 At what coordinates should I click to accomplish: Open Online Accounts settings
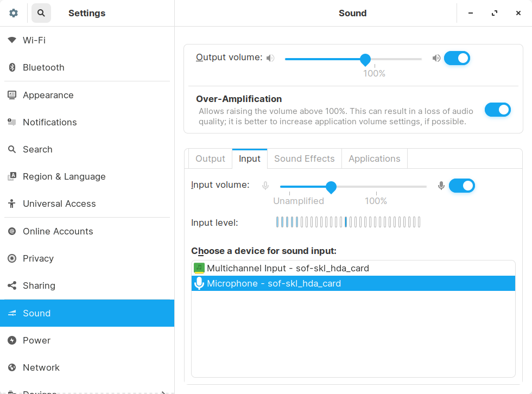coord(58,231)
